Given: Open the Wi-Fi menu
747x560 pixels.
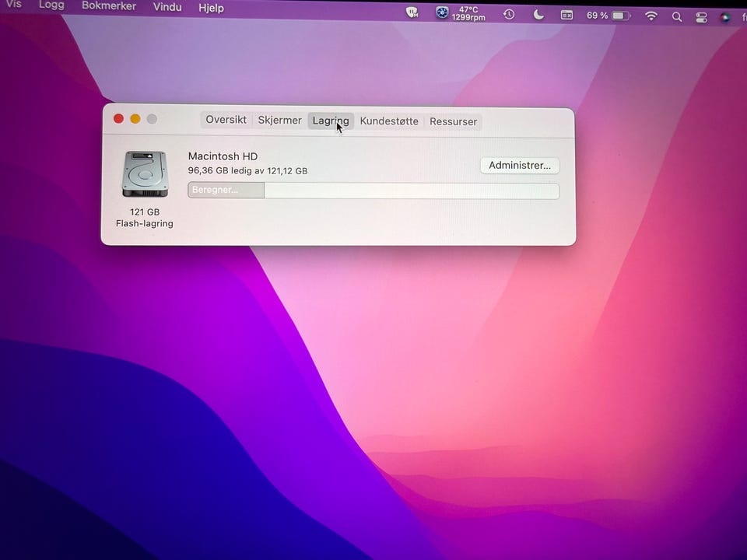Looking at the screenshot, I should tap(651, 16).
